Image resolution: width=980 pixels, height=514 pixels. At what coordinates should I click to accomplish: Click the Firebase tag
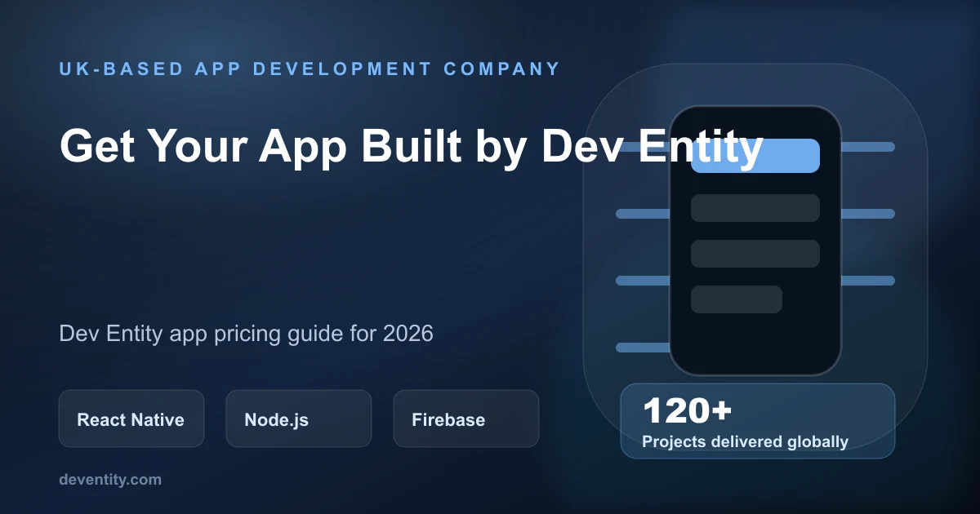click(x=466, y=419)
